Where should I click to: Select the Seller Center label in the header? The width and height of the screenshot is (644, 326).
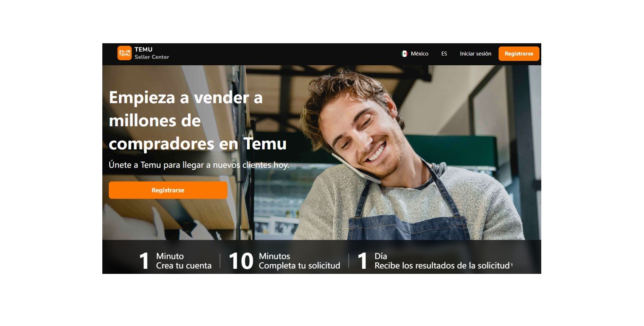152,57
